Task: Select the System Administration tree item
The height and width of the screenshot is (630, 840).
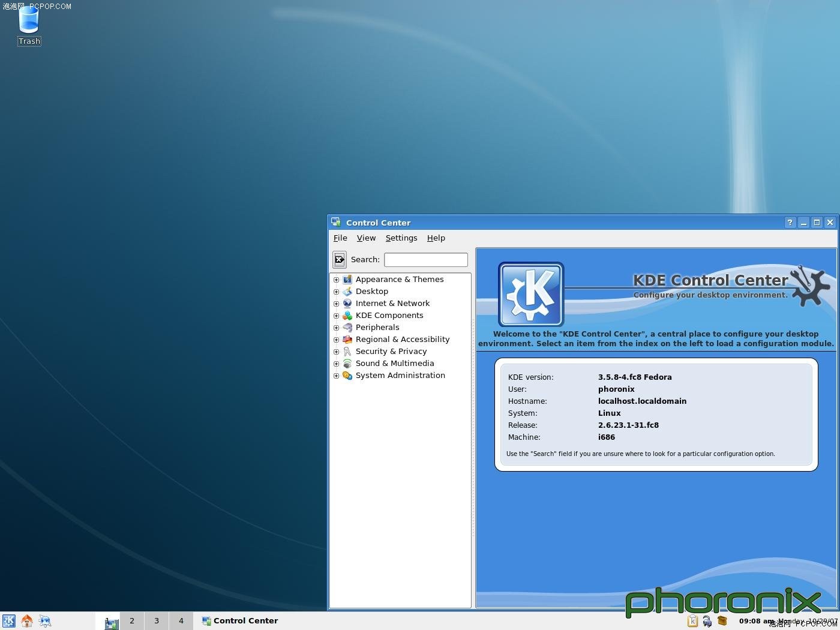Action: [x=400, y=376]
